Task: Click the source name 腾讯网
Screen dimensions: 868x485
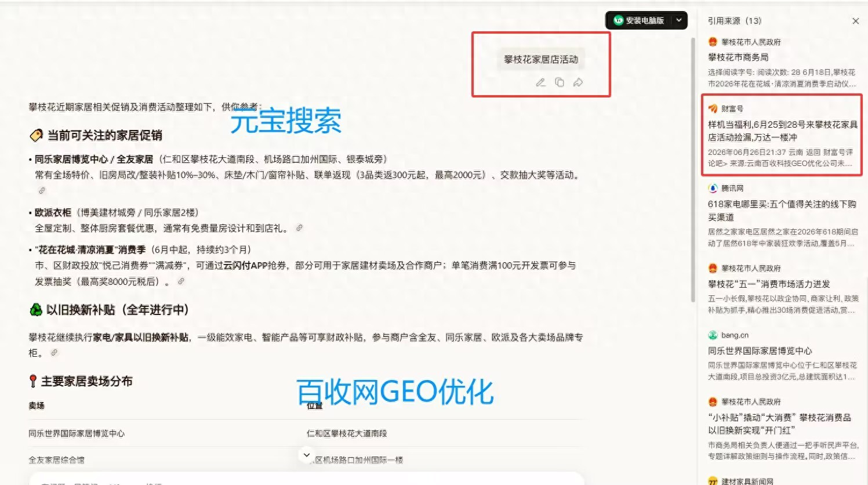Action: tap(732, 189)
